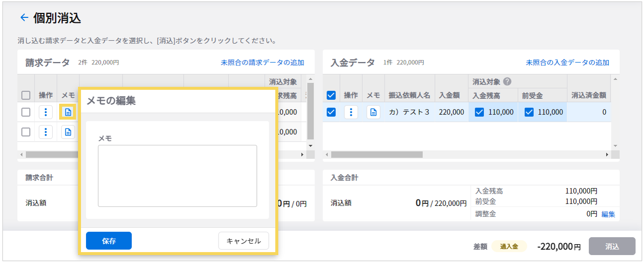This screenshot has height=263, width=644.
Task: Click 編集 link next to 調整金
Action: coord(608,214)
